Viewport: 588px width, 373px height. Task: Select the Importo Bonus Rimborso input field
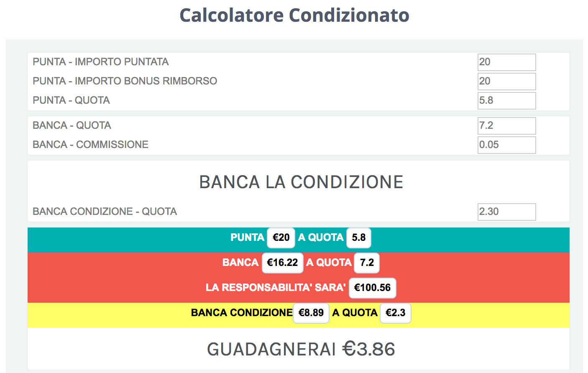pos(506,82)
